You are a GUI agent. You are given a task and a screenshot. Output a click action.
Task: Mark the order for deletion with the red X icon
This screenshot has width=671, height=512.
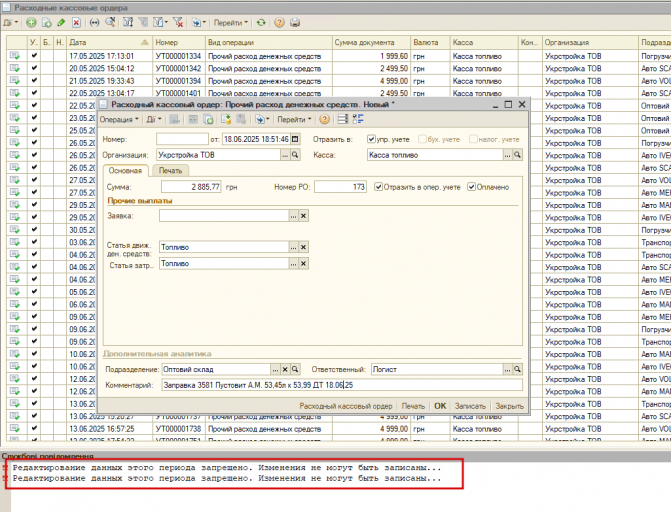coord(76,23)
